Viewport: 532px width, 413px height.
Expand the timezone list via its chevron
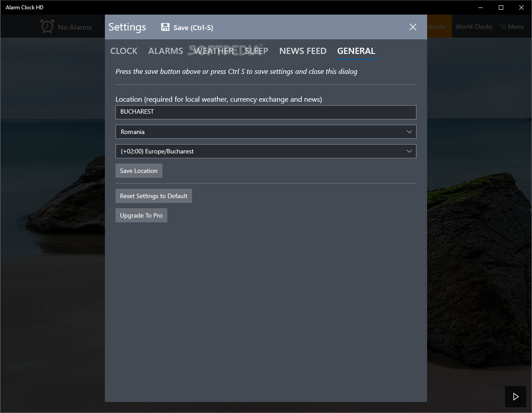click(409, 151)
